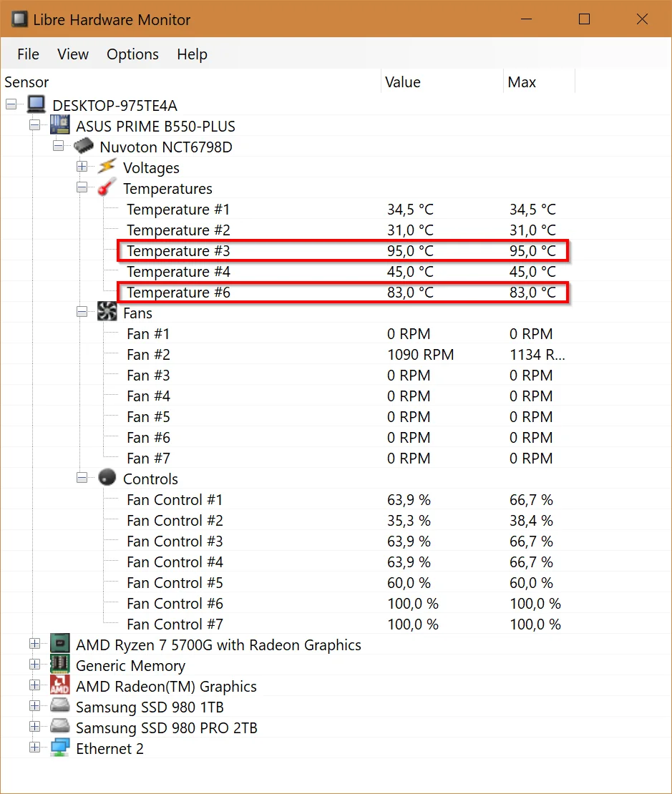Collapse the Nuvoton NCT6798D node
The image size is (672, 794).
point(58,146)
